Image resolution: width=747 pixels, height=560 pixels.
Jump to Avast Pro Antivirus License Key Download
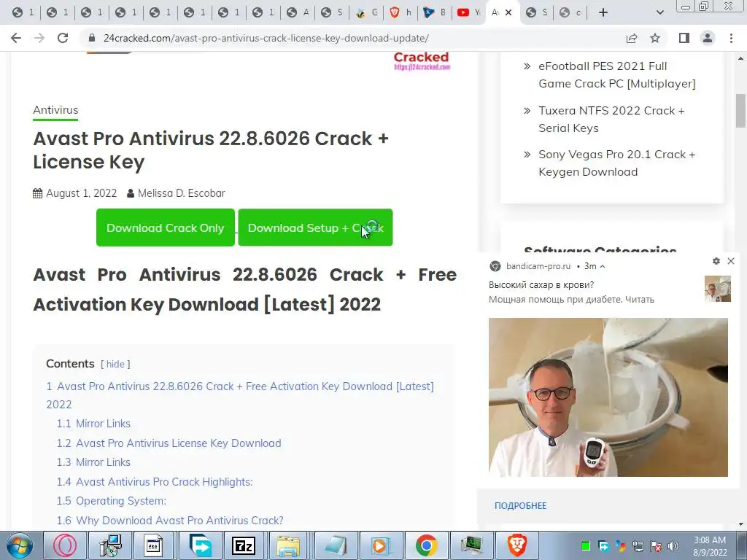169,443
